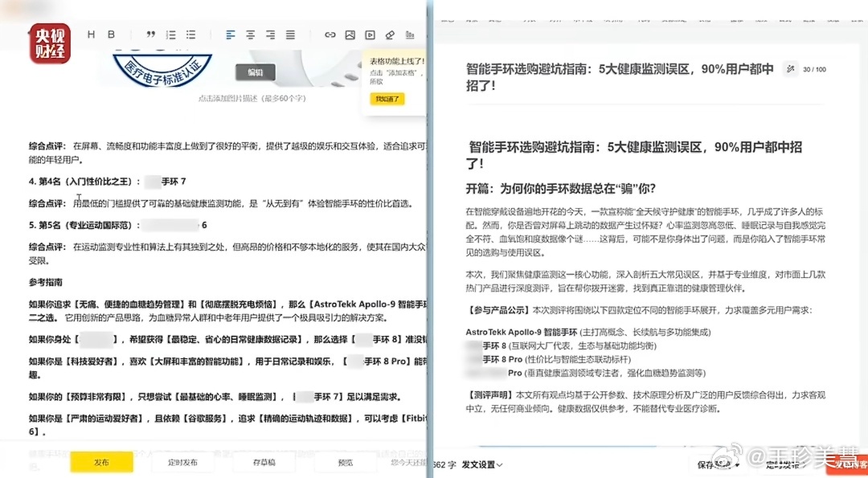Click the AstroTekk Apollo-9 智能手环 product line
The height and width of the screenshot is (478, 868).
588,333
